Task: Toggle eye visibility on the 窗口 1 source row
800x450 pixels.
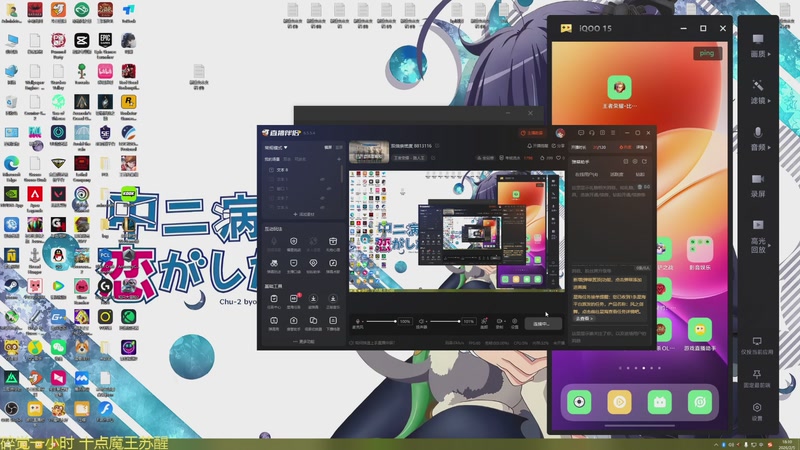Action: tap(329, 189)
